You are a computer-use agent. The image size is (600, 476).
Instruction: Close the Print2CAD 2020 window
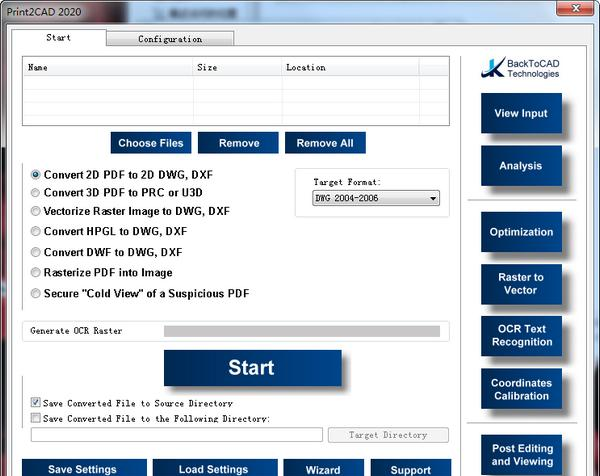click(x=575, y=8)
